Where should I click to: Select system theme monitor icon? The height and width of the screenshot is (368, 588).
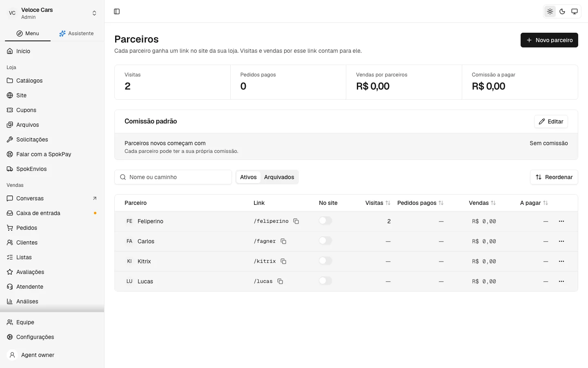pyautogui.click(x=575, y=11)
